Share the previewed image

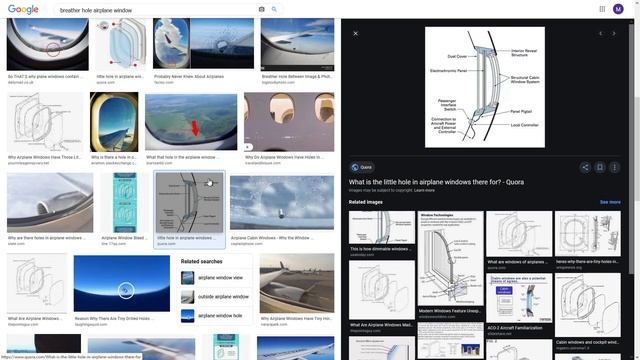coord(585,167)
